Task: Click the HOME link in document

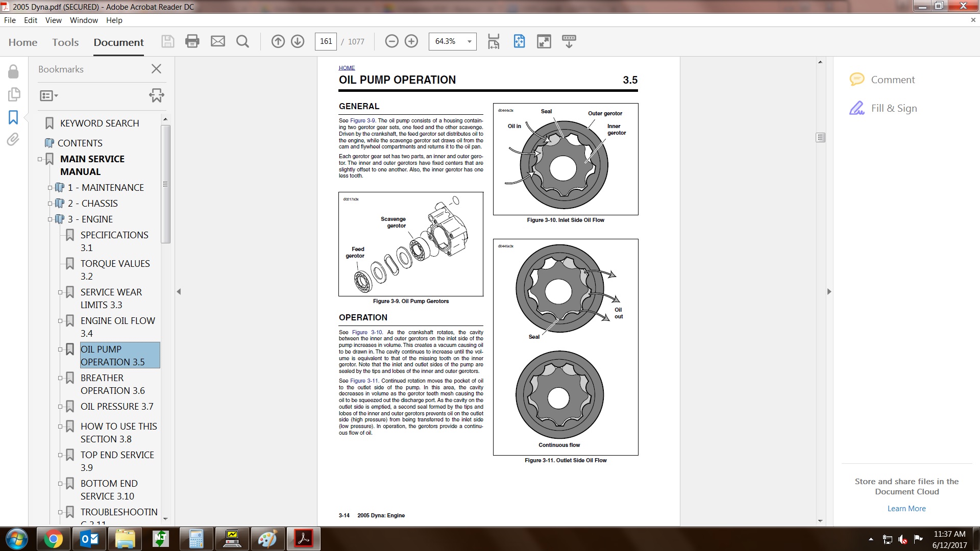Action: click(x=347, y=68)
